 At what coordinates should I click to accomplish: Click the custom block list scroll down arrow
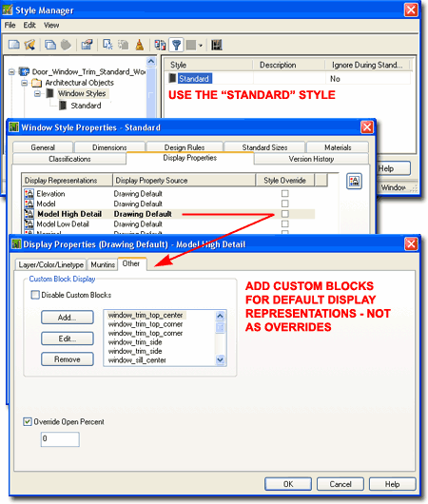click(x=221, y=359)
